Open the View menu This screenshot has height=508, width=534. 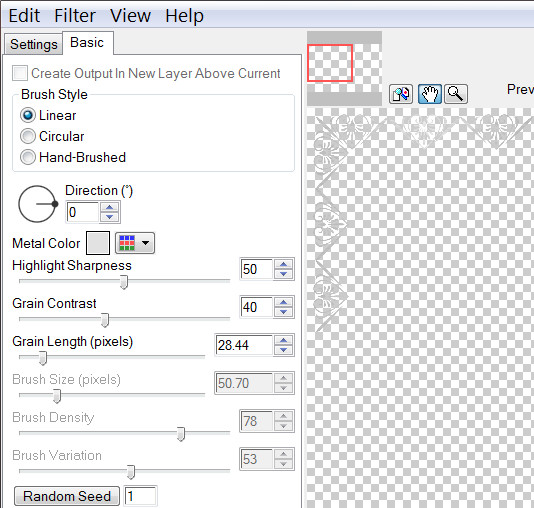tap(130, 16)
